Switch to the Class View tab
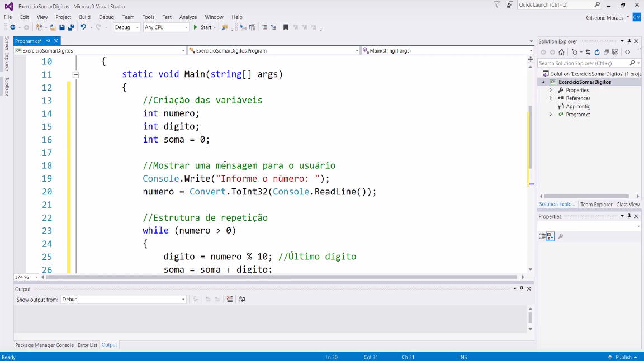Screen dimensions: 644x361 [628, 204]
